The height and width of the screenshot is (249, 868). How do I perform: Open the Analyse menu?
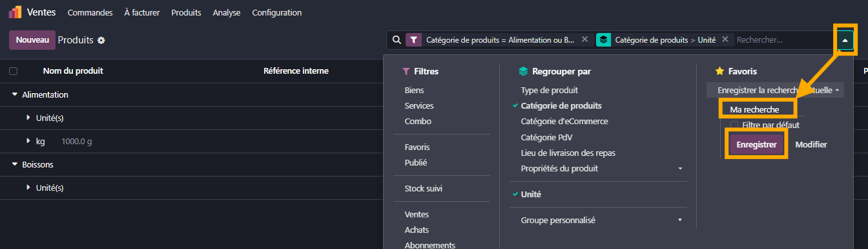coord(227,12)
